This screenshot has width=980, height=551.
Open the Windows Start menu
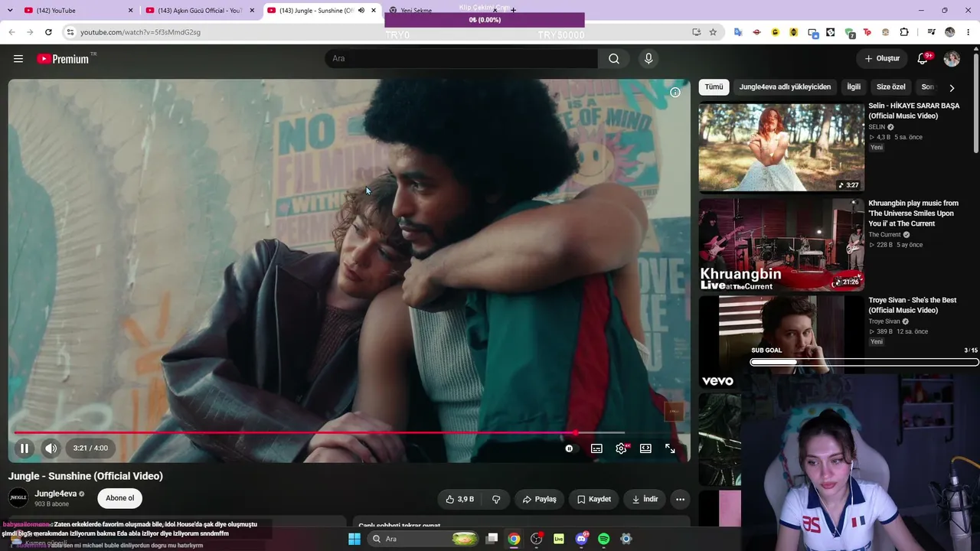point(354,539)
